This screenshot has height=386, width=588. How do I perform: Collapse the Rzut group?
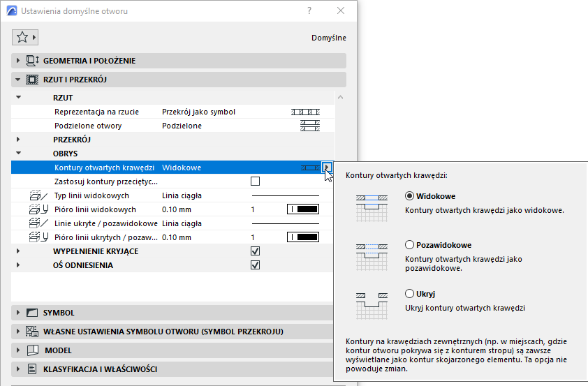pyautogui.click(x=18, y=98)
